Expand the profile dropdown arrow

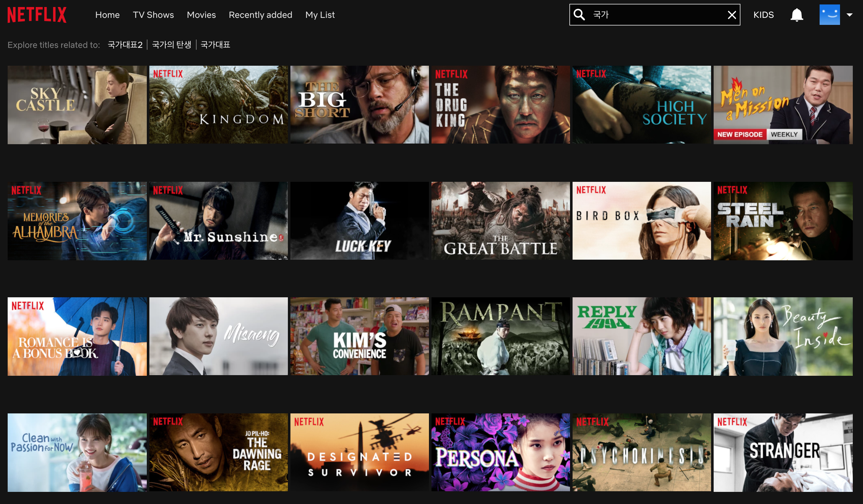tap(850, 15)
